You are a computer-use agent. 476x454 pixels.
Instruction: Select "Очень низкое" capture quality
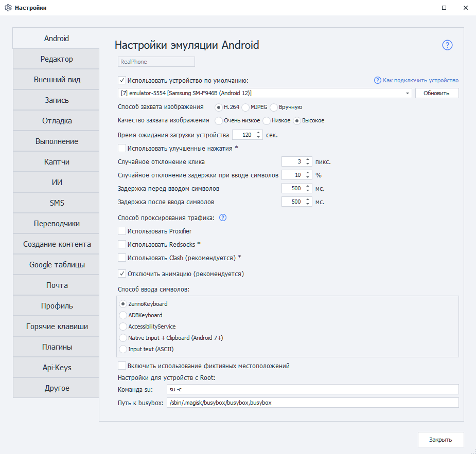pos(218,121)
